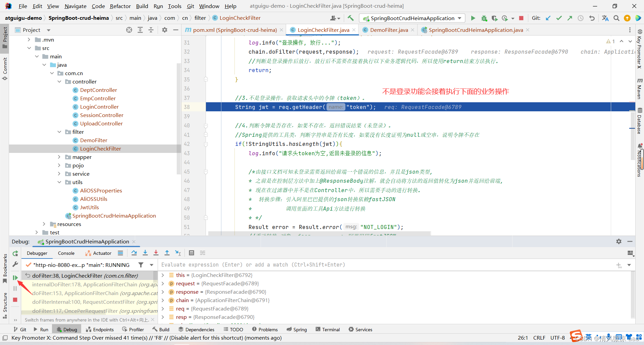Click Evaluate expression input field

coord(386,265)
